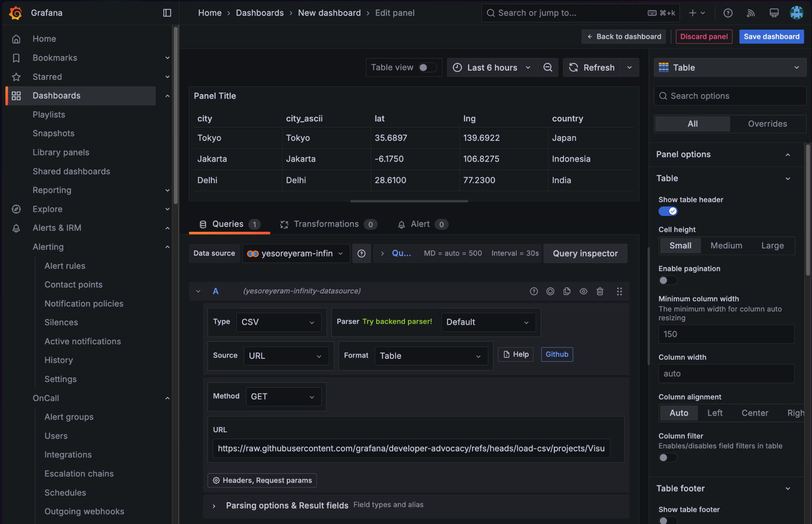This screenshot has width=812, height=524.
Task: Enable pagination toggle
Action: coord(667,280)
